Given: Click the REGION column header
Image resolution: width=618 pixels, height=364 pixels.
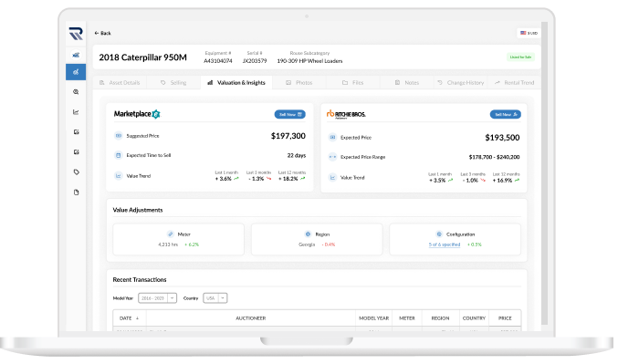Looking at the screenshot, I should pyautogui.click(x=440, y=318).
